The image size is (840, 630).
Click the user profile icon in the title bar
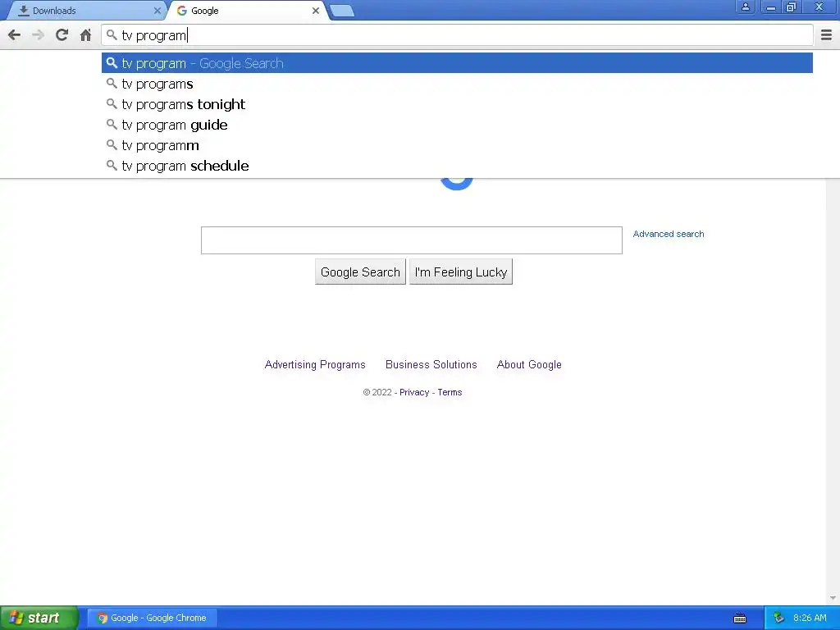(745, 7)
